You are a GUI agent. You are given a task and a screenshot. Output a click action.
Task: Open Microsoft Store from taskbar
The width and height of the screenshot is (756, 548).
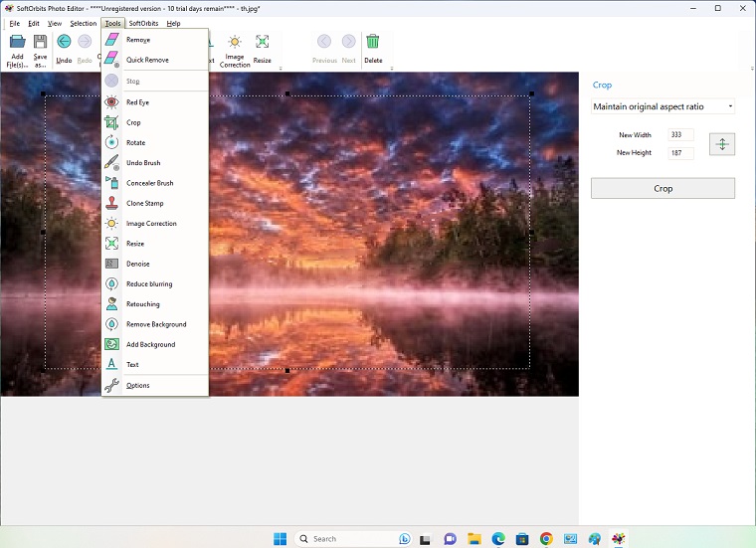point(522,538)
